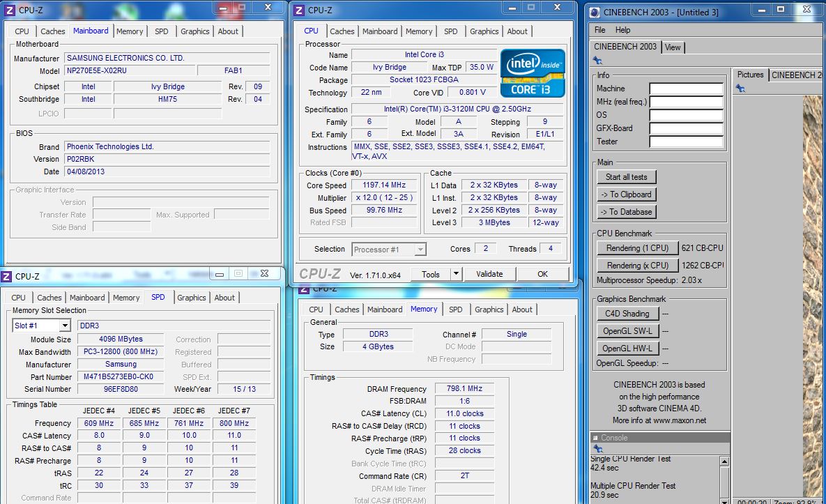Start all tests in CINEBENCH
Viewport: 826px width, 504px height.
[x=627, y=177]
